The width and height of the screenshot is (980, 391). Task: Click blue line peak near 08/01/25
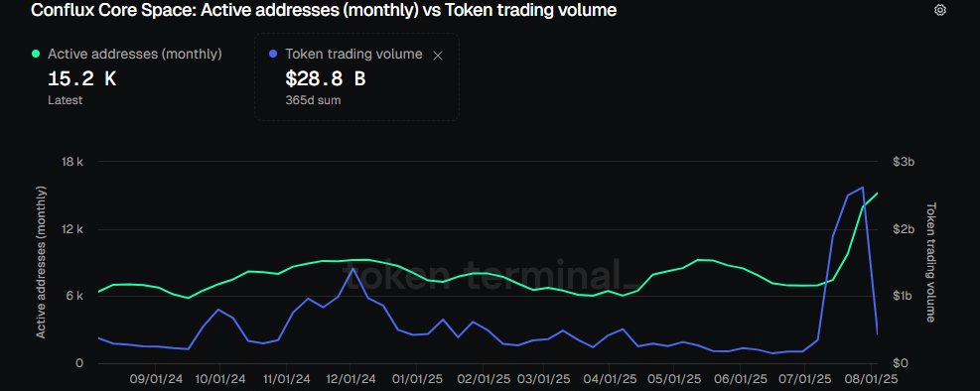[863, 187]
